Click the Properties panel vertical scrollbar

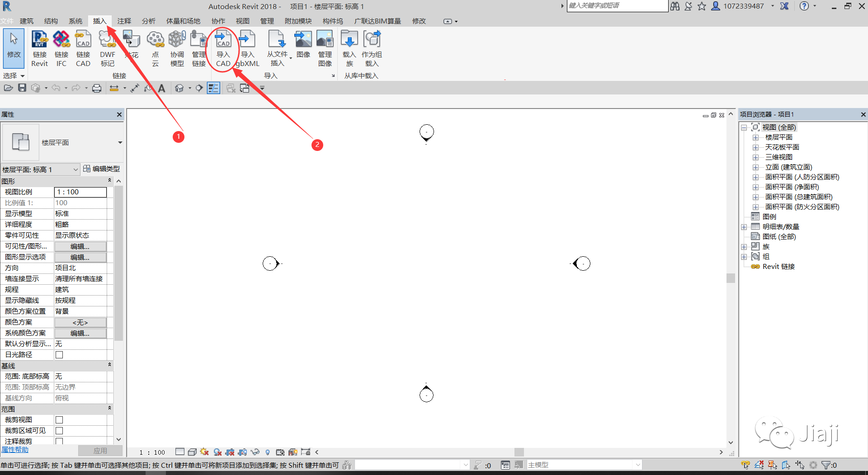(x=119, y=263)
